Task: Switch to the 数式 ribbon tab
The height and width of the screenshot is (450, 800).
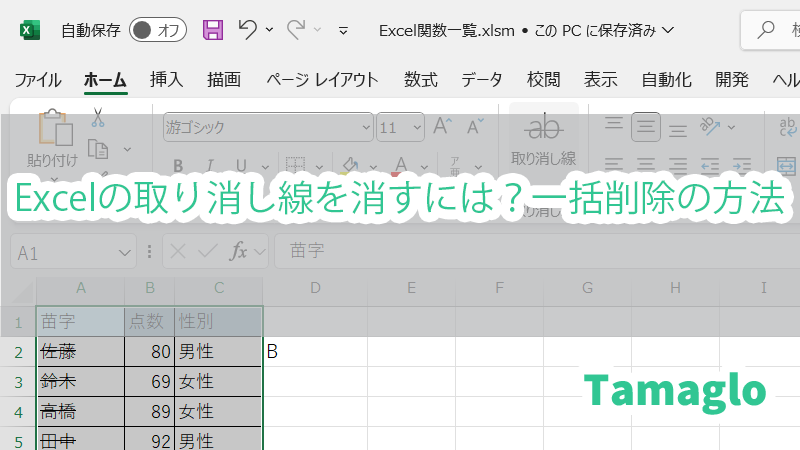Action: (x=420, y=80)
